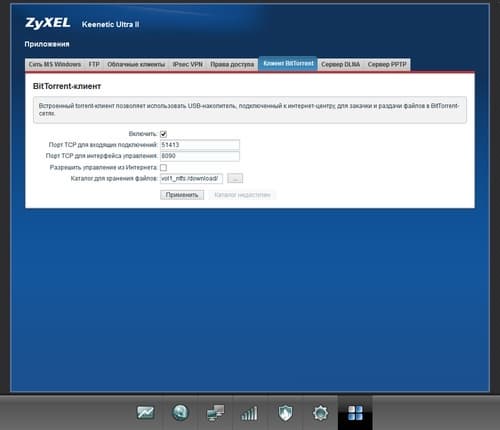Click the folder browse button with dots
The image size is (500, 430).
(x=235, y=178)
